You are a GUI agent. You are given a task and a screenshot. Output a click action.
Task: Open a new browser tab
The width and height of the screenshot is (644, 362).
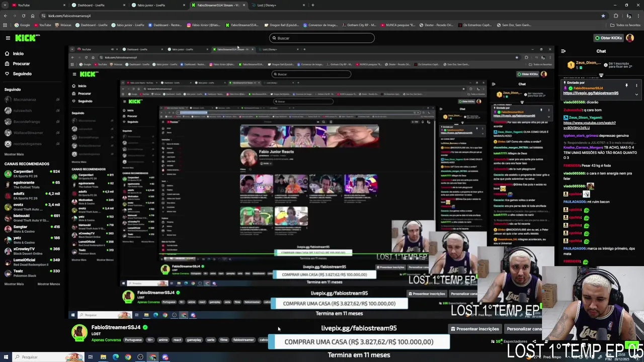312,5
